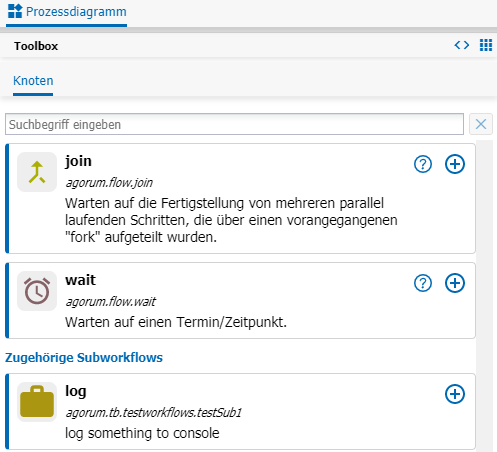Image resolution: width=497 pixels, height=452 pixels.
Task: Add the wait node to diagram
Action: pyautogui.click(x=455, y=283)
